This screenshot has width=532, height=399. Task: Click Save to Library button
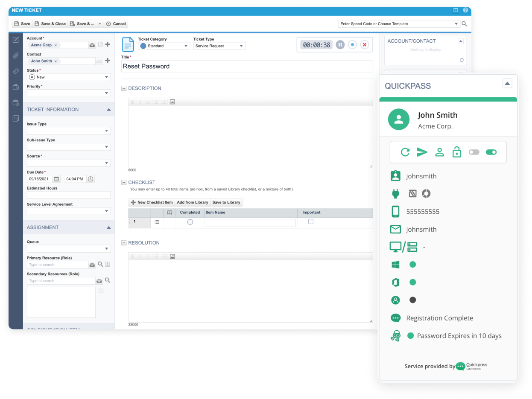tap(226, 202)
